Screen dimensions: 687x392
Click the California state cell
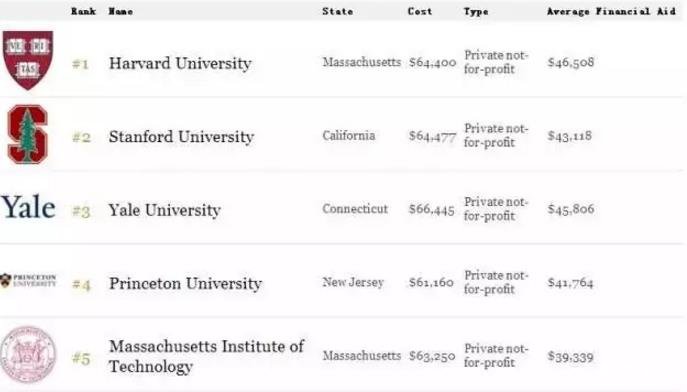pyautogui.click(x=349, y=136)
